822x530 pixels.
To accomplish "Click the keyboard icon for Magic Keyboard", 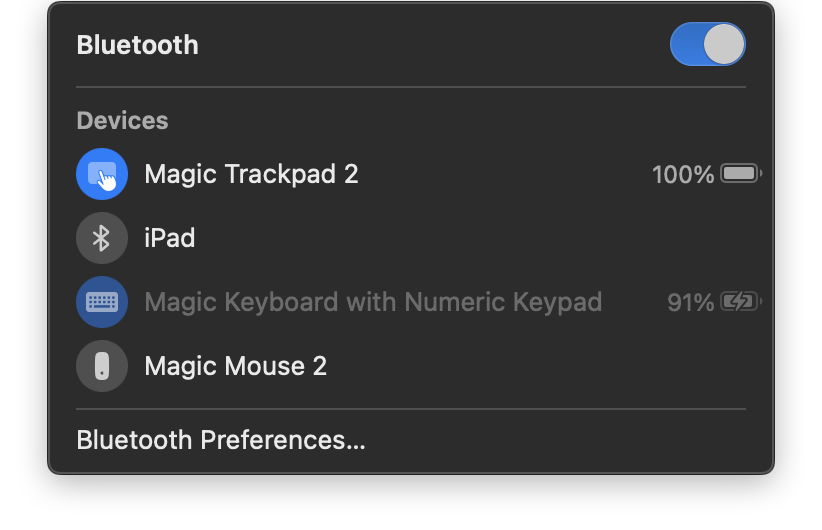I will 102,302.
